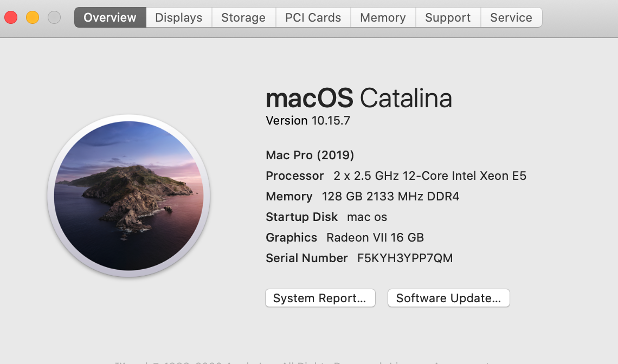Close the About This Mac window
The height and width of the screenshot is (364, 618).
click(11, 17)
